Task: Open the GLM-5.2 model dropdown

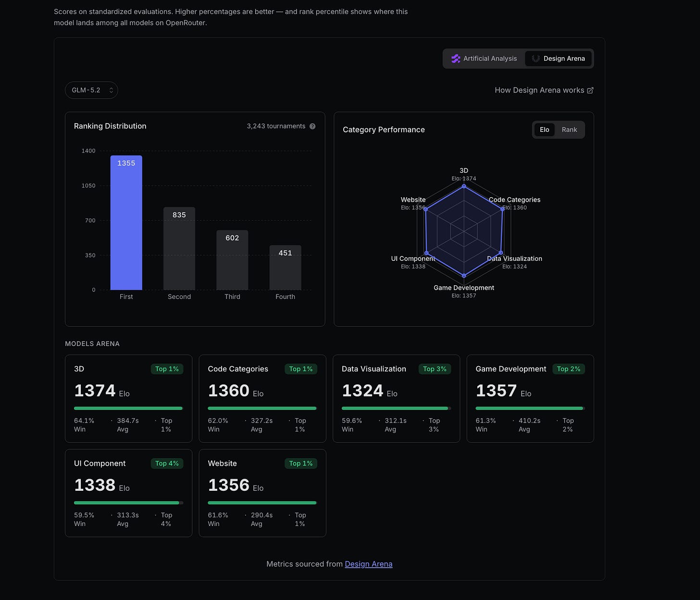Action: click(x=91, y=90)
